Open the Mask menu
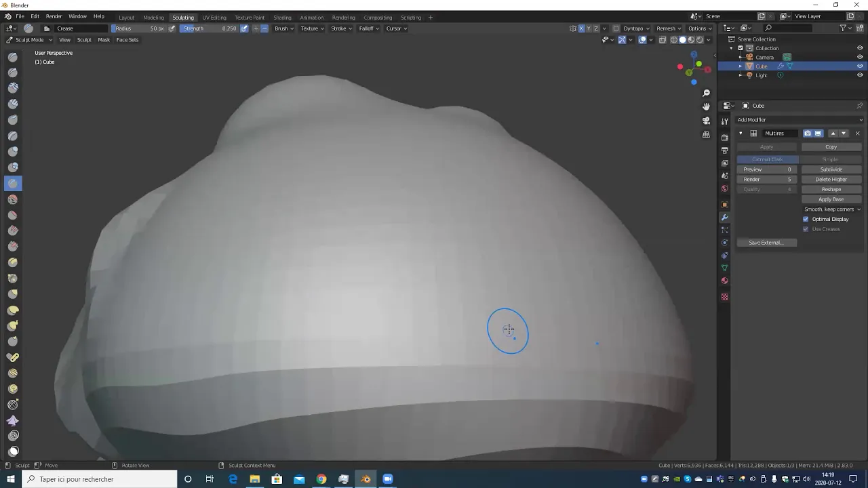868x488 pixels. [104, 39]
